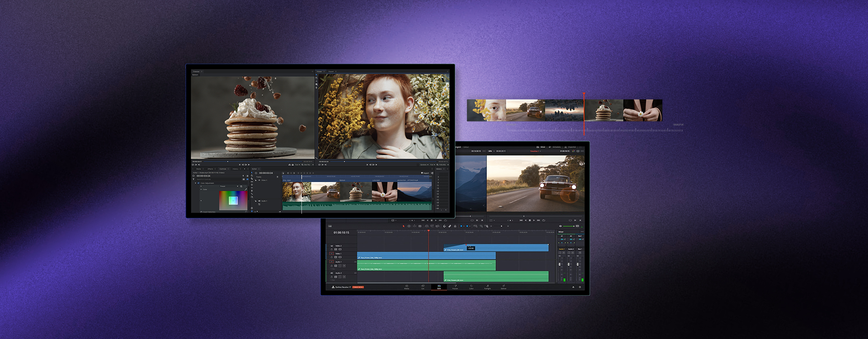Click the Bus 1 fader in the DaVinci Mixer
The height and width of the screenshot is (339, 868).
[578, 264]
